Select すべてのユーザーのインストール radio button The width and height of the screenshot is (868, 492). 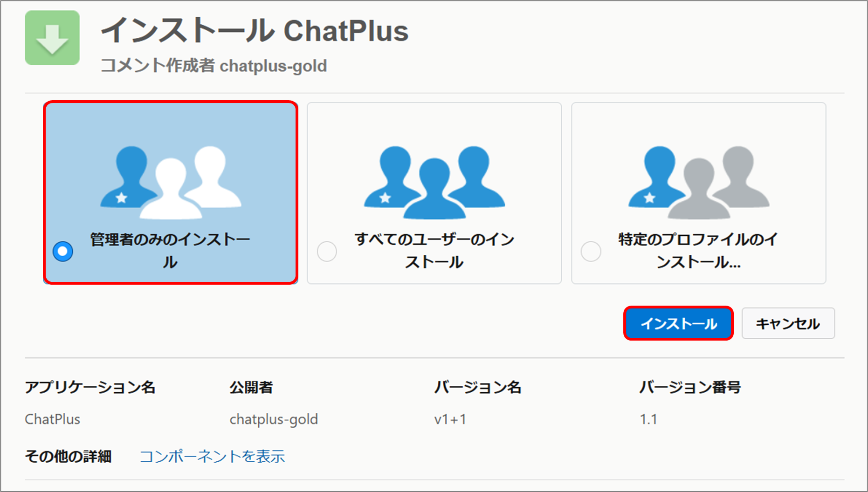[x=327, y=251]
